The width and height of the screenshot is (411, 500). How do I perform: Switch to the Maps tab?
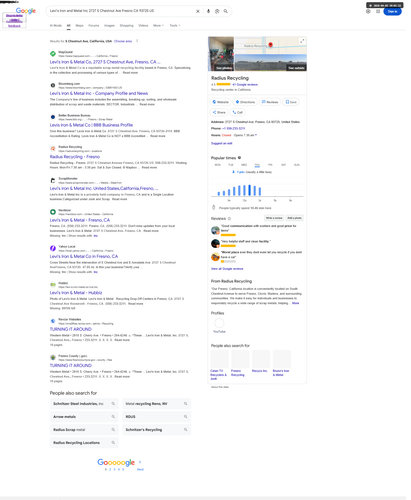tap(79, 25)
